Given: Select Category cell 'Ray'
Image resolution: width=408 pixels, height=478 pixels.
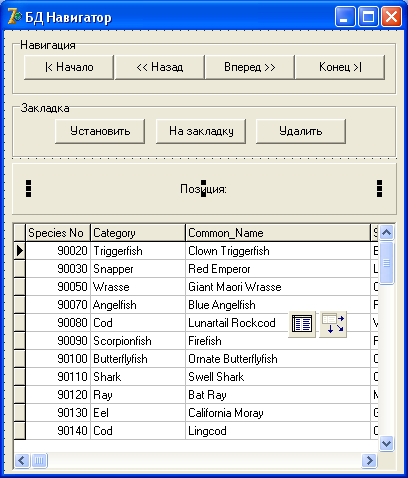Looking at the screenshot, I should [x=138, y=395].
